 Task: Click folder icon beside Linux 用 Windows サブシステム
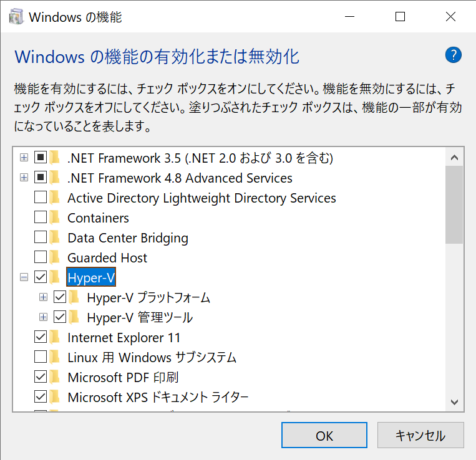coord(55,357)
